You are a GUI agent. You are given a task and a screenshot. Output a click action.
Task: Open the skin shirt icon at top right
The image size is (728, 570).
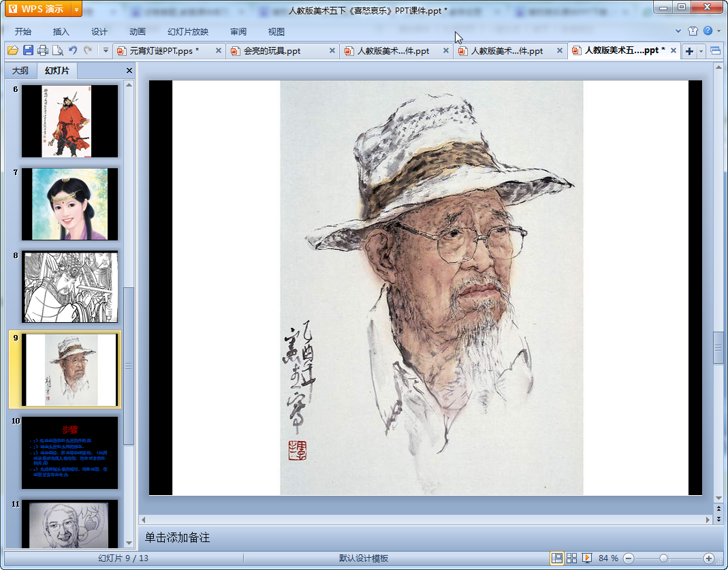pyautogui.click(x=693, y=31)
